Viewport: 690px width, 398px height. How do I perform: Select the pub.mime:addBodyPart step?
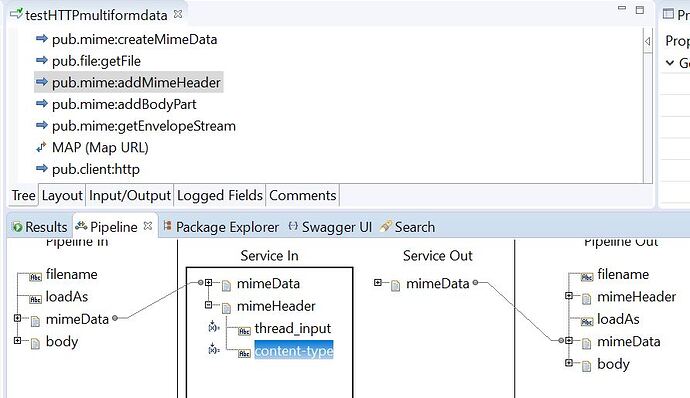click(124, 104)
